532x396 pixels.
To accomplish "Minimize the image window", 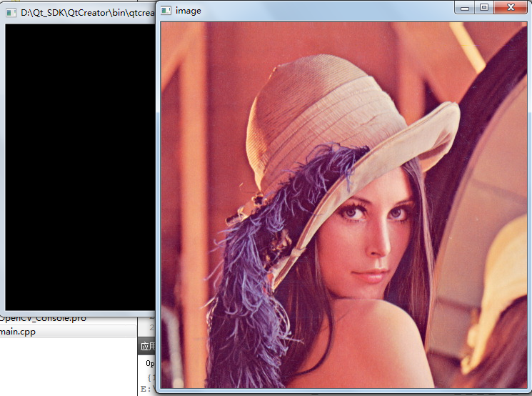I will coord(465,7).
